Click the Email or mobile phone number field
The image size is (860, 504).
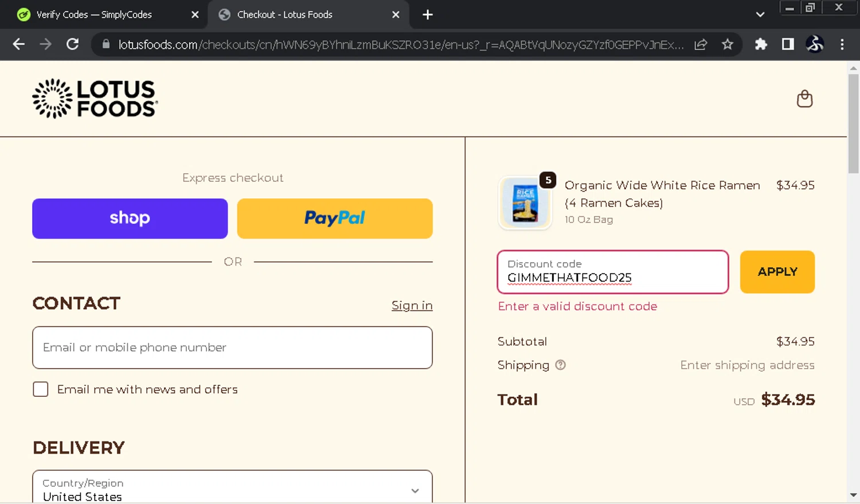[232, 347]
